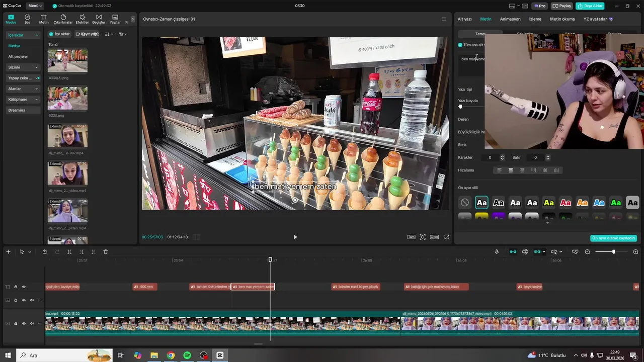The image size is (644, 362).
Task: Open the Menü dropdown
Action: [x=35, y=6]
